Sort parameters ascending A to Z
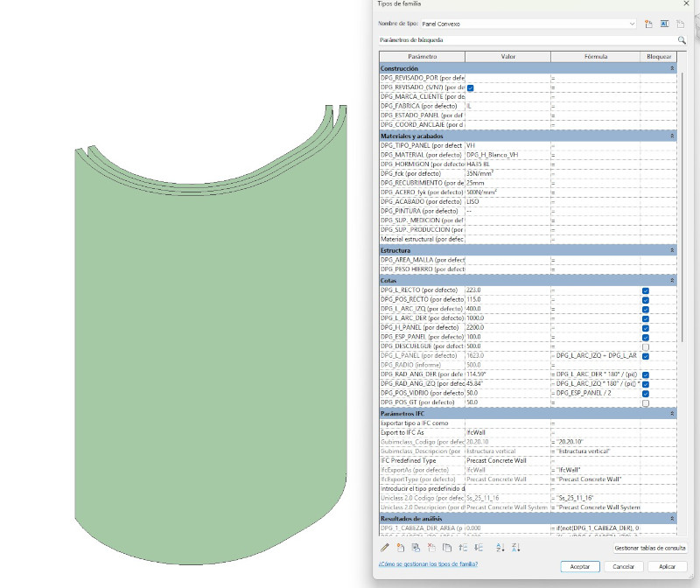Image resolution: width=700 pixels, height=588 pixels. point(500,548)
